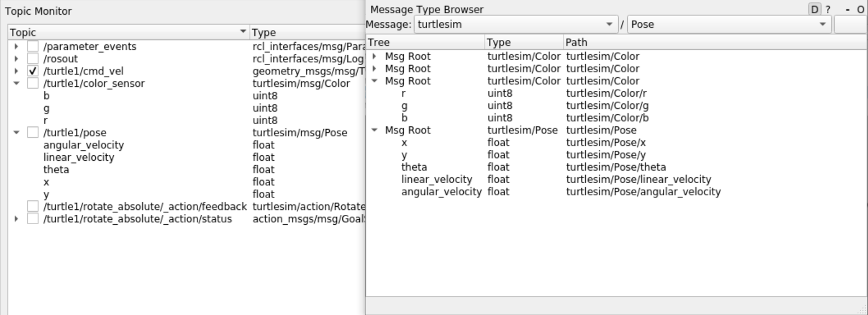The height and width of the screenshot is (315, 868).
Task: Uncheck the /turtle1/cmd_vel topic checkbox
Action: pos(33,71)
